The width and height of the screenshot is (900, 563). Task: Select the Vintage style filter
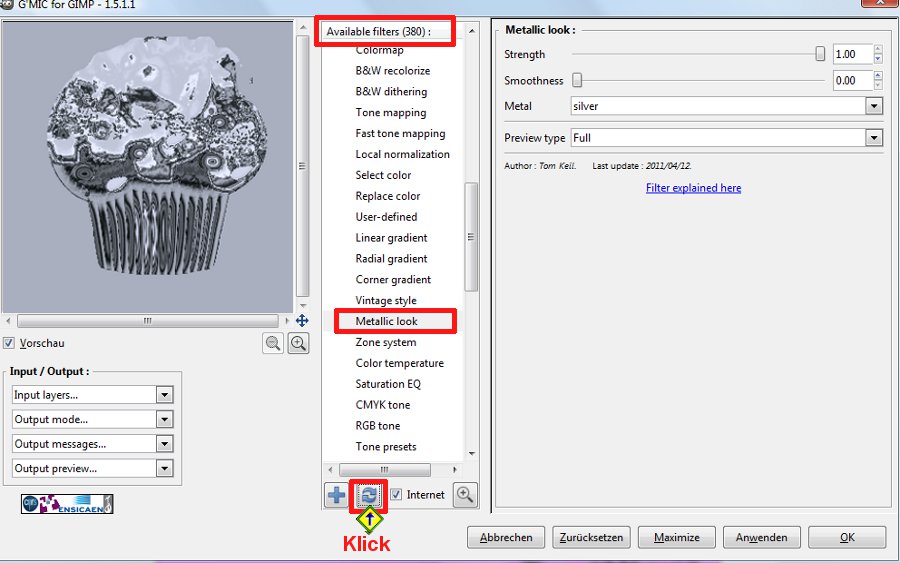386,300
